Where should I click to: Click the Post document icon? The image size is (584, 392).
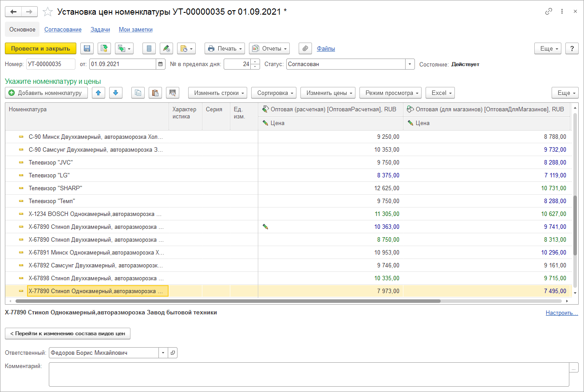pyautogui.click(x=104, y=48)
